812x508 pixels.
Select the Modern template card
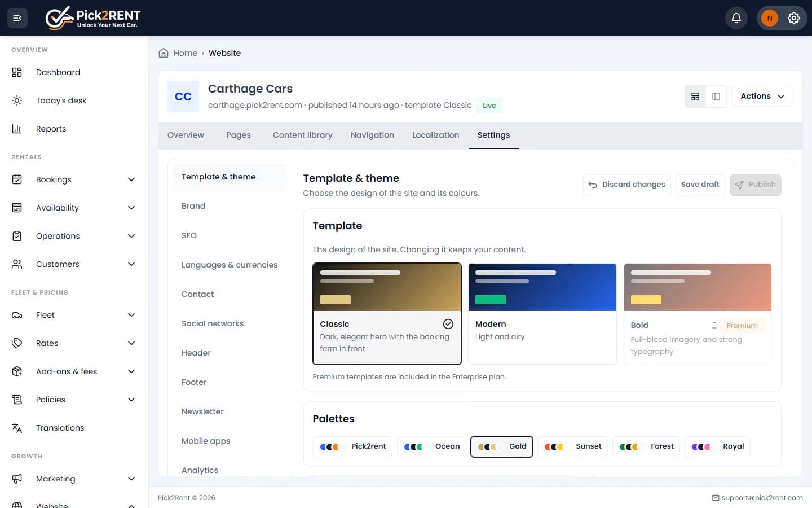(x=542, y=314)
